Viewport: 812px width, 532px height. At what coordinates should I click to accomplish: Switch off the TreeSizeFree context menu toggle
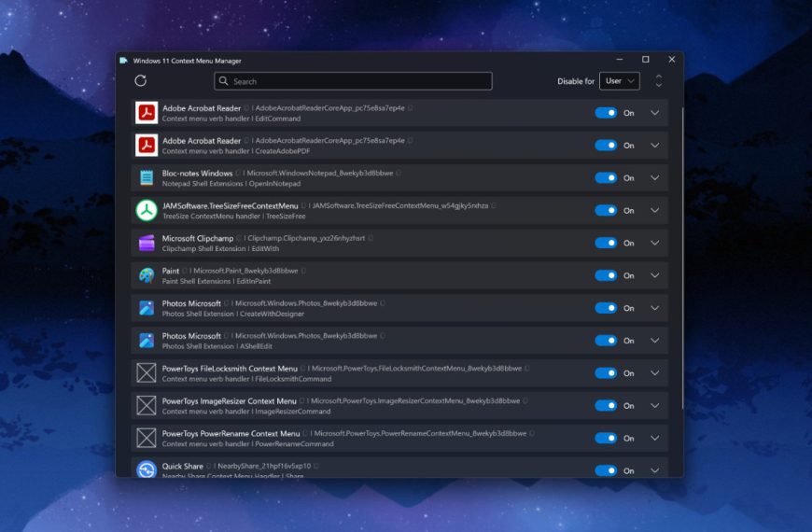pos(606,210)
